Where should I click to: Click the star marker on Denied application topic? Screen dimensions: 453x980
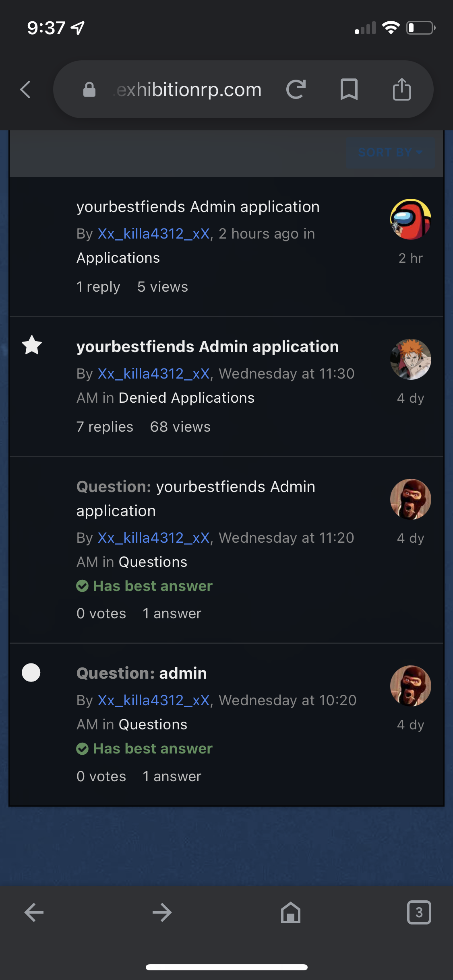(32, 345)
